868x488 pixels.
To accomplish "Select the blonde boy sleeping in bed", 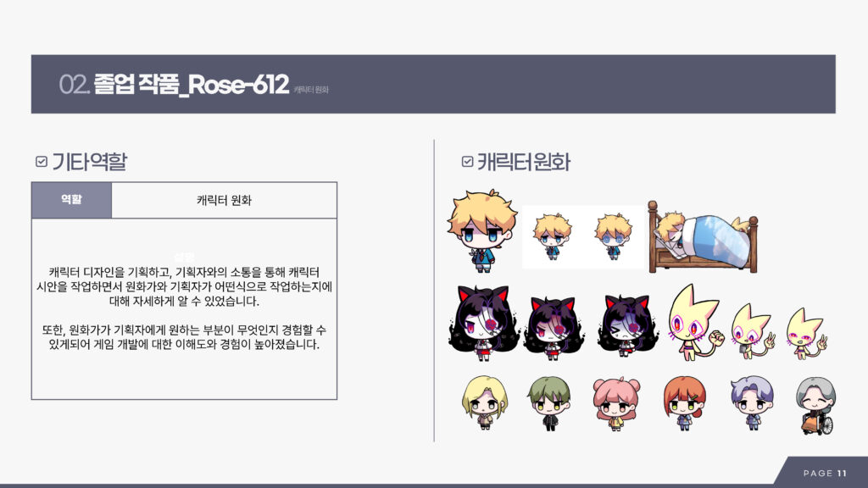I will click(703, 237).
